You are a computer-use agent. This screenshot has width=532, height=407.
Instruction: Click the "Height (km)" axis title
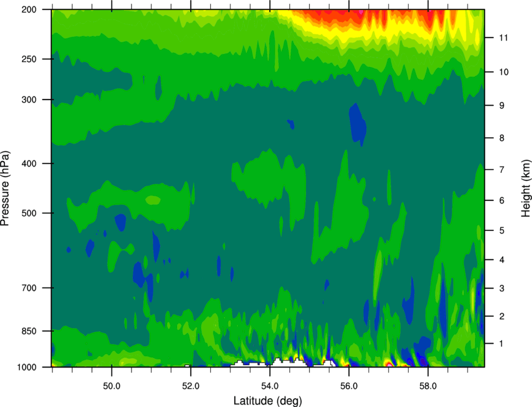tap(526, 188)
